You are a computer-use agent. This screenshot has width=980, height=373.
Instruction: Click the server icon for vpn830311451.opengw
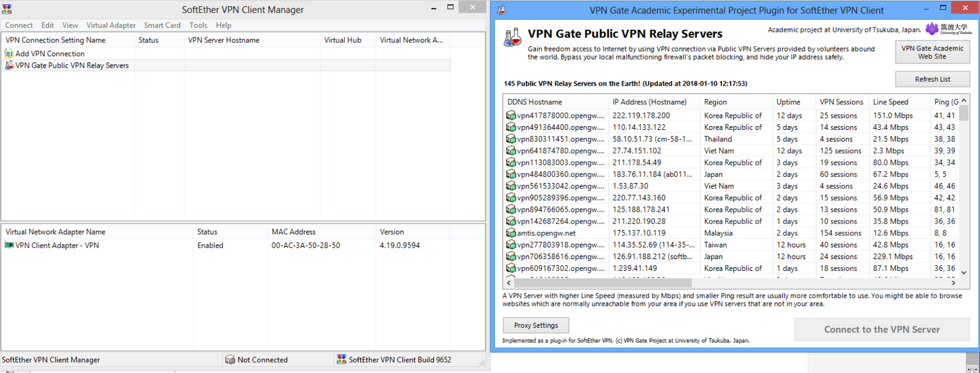(510, 138)
